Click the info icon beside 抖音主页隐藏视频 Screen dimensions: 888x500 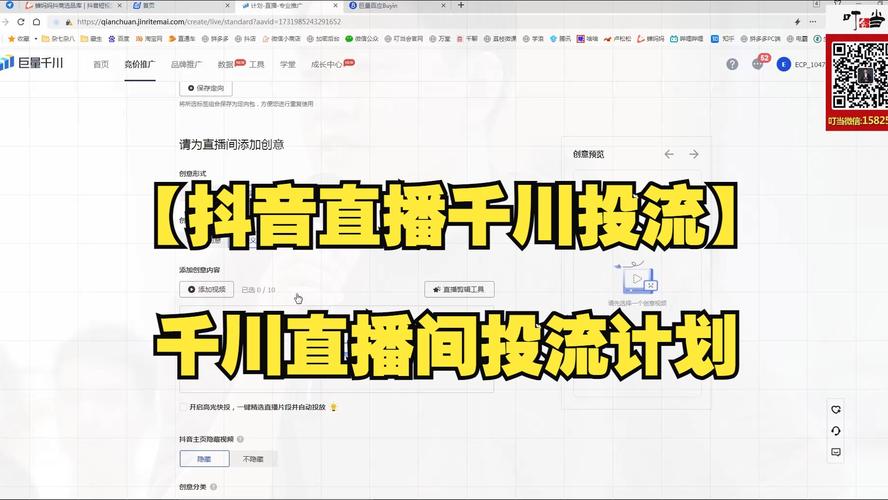[x=240, y=439]
